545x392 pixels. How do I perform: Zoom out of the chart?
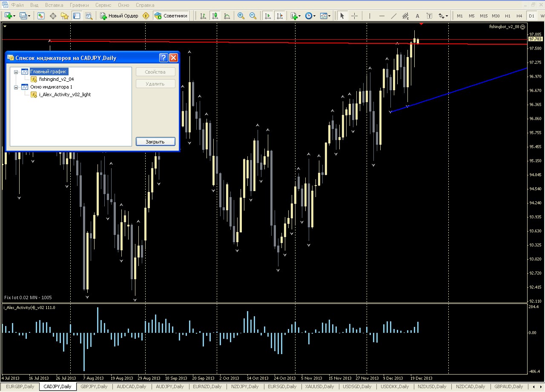pyautogui.click(x=253, y=16)
